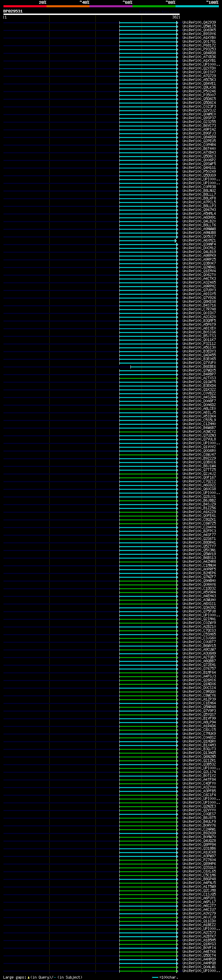Click the white query sequence bar
222x980 pixels.
click(92, 15)
